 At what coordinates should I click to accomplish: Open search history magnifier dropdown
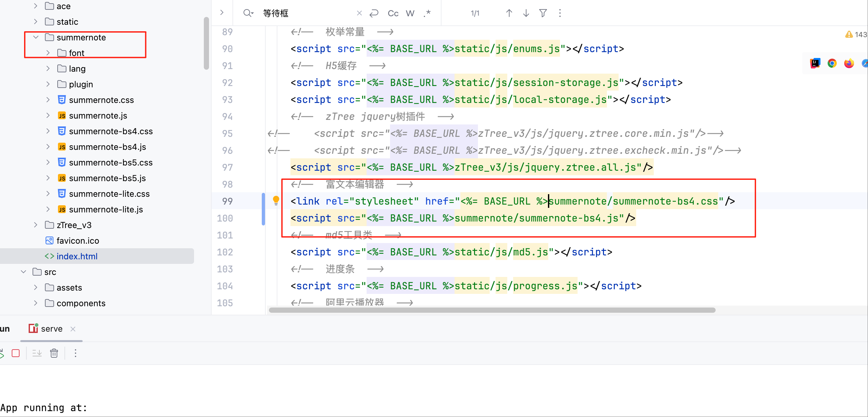(x=248, y=13)
